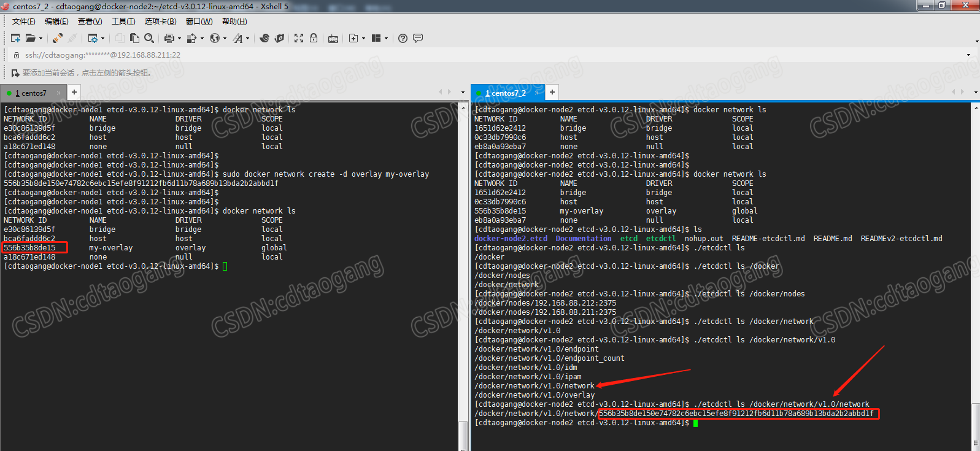Screen dimensions: 980x451
Task: Open the 工具(T) menu
Action: [x=123, y=21]
